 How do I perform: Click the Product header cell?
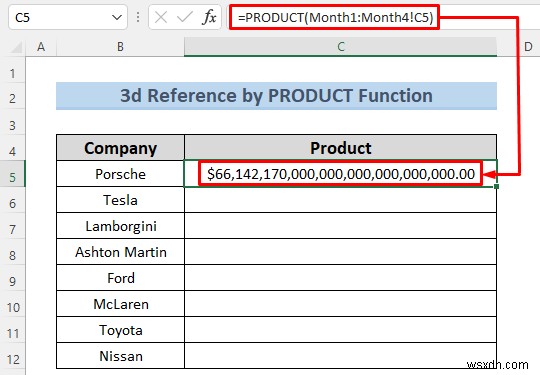coord(341,148)
